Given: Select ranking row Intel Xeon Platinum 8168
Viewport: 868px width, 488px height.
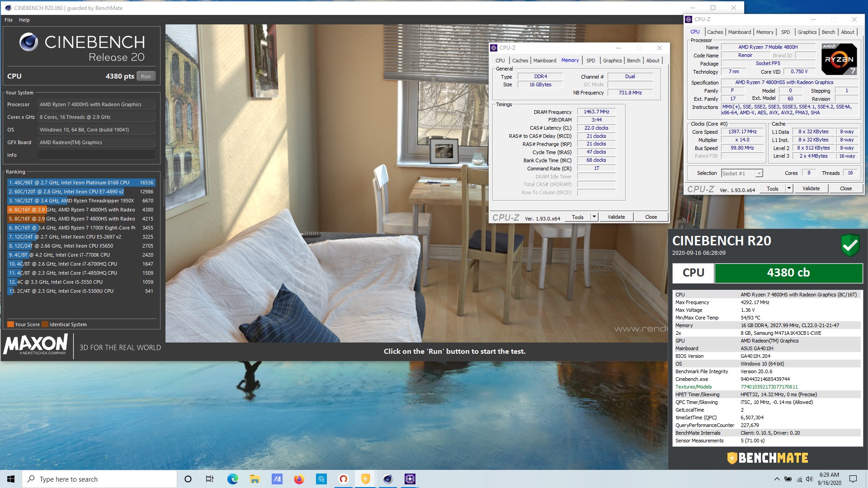Looking at the screenshot, I should click(81, 183).
